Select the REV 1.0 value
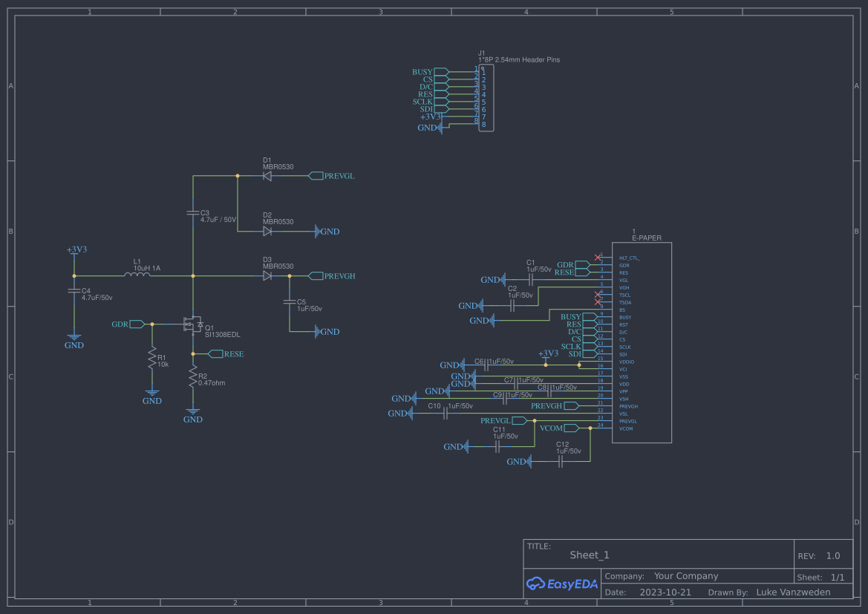868x614 pixels. tap(832, 556)
